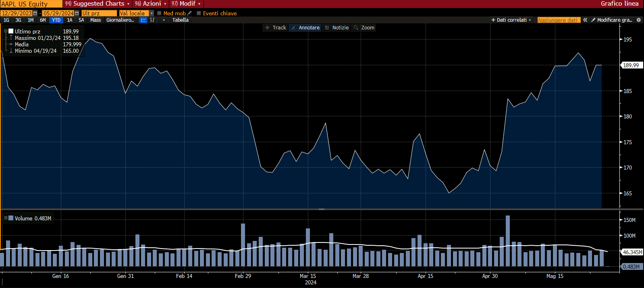Click the 0.483M volume axis label
644x288 pixels.
(x=631, y=267)
